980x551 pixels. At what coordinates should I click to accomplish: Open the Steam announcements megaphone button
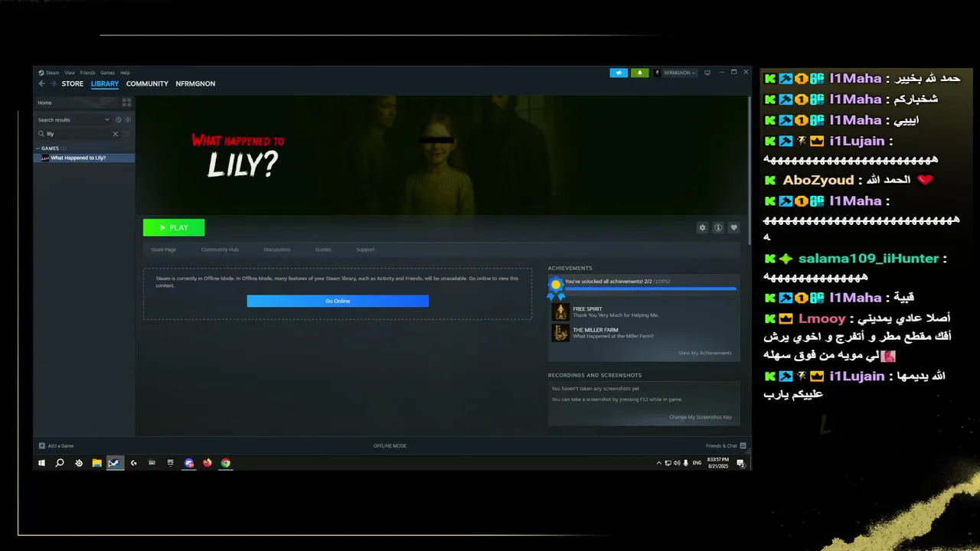(x=619, y=73)
